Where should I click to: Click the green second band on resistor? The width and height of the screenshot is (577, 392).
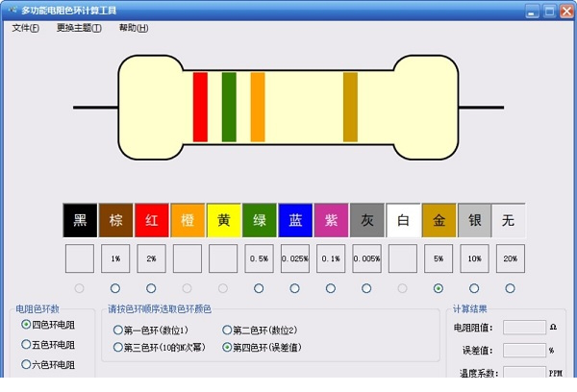pos(229,107)
